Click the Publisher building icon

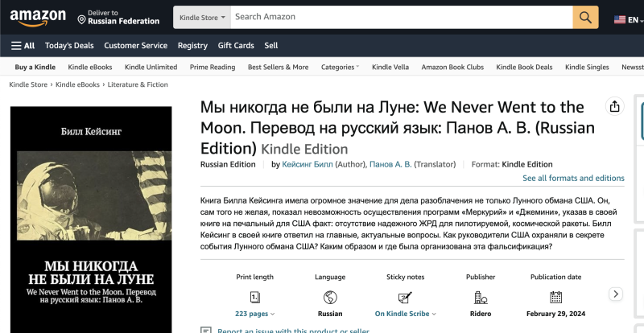(481, 297)
